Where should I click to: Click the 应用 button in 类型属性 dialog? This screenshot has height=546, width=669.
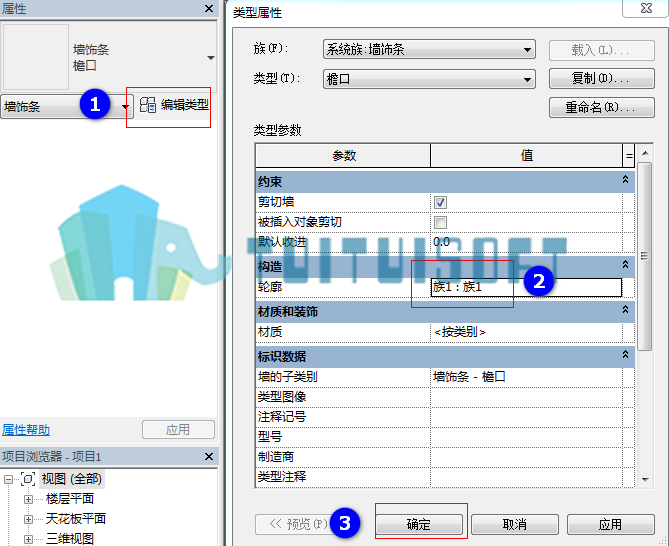click(x=611, y=524)
